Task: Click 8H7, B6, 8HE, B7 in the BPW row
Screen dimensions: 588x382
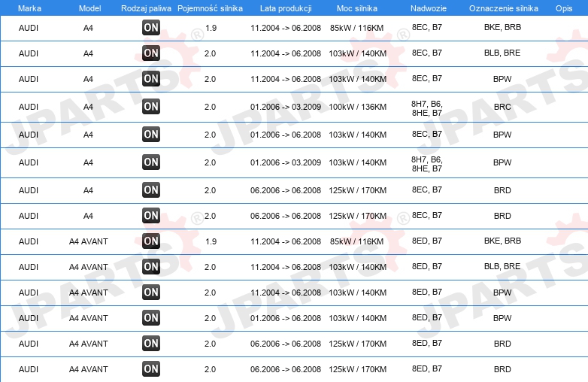Action: click(427, 164)
